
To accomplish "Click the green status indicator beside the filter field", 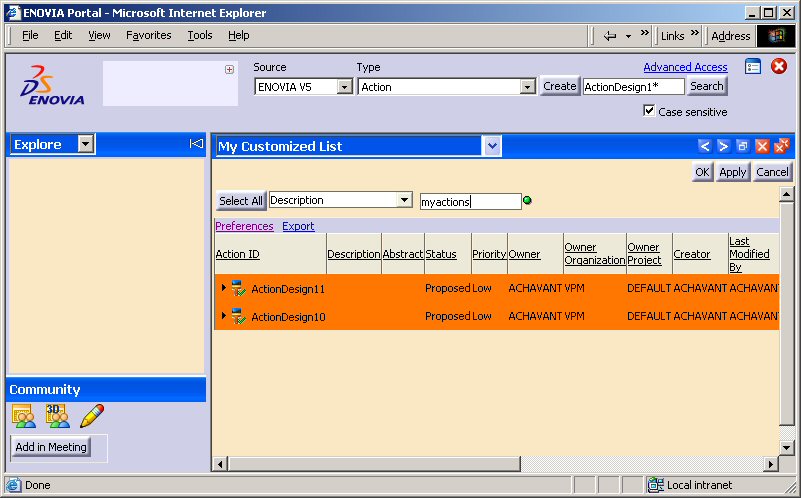I will [527, 201].
